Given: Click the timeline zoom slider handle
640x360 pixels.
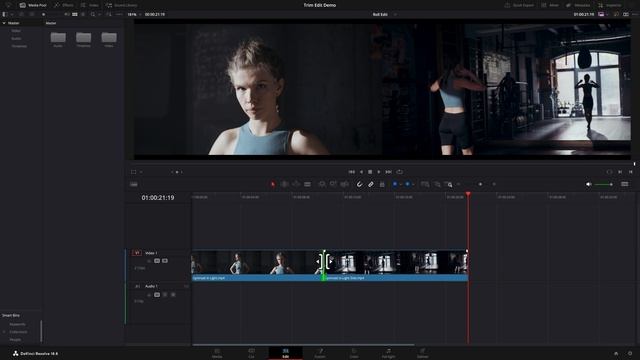Looking at the screenshot, I should click(480, 184).
